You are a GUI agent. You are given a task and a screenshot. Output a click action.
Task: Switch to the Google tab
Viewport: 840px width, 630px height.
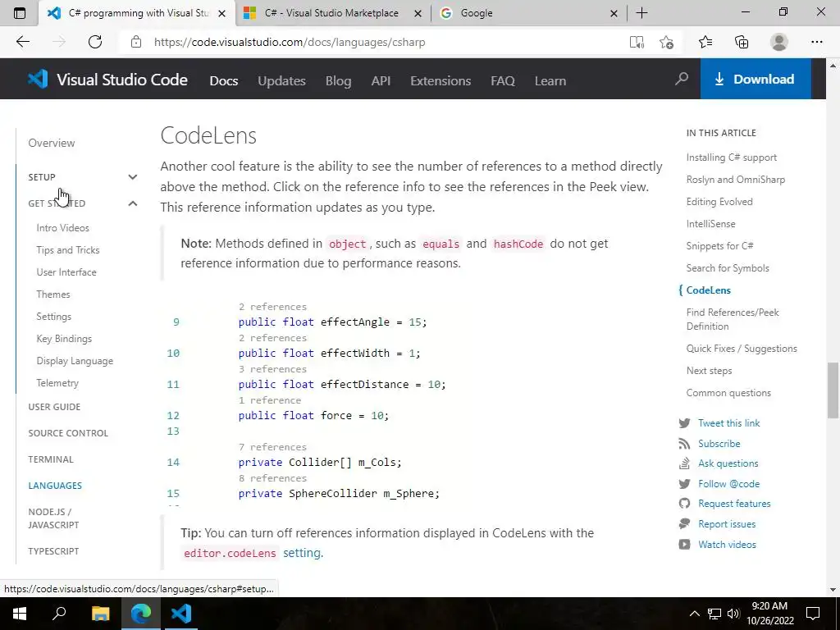(x=528, y=13)
